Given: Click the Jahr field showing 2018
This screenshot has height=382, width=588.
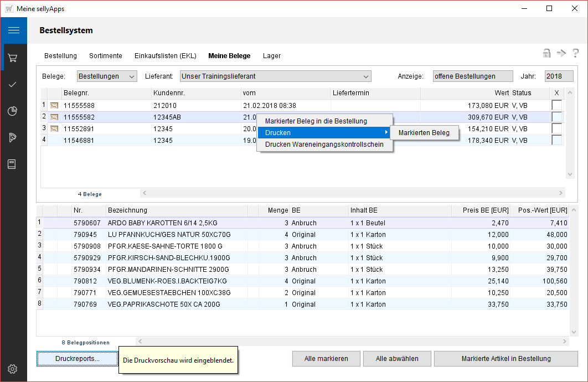Looking at the screenshot, I should (559, 76).
